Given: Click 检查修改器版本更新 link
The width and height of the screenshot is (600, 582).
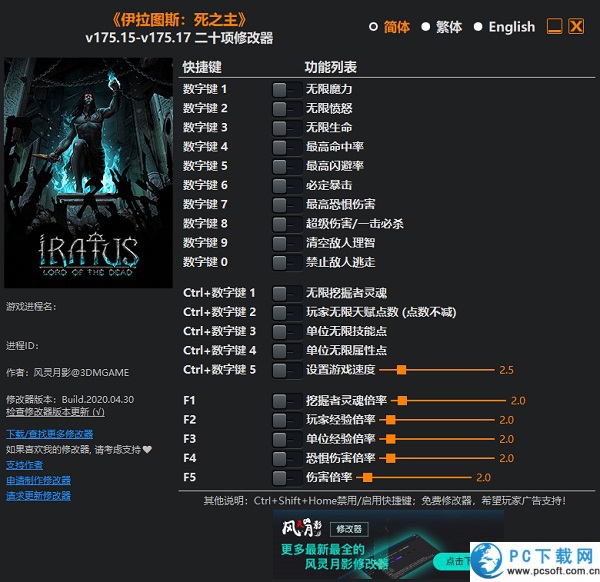Looking at the screenshot, I should click(55, 412).
